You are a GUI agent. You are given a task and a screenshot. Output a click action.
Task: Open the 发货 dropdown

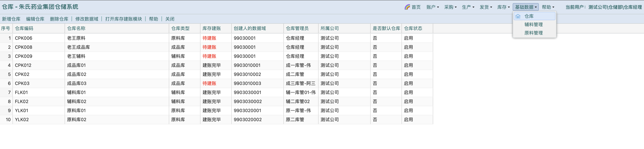pos(486,7)
